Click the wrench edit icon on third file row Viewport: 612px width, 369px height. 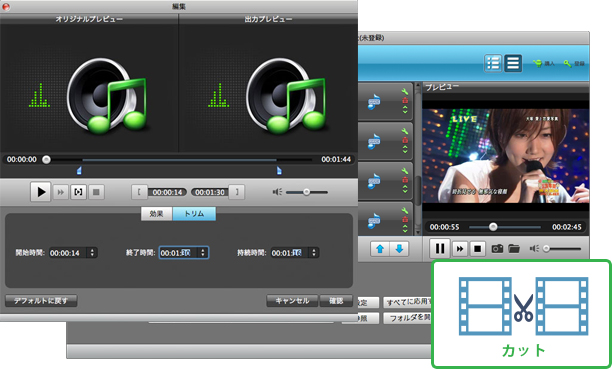pos(405,171)
